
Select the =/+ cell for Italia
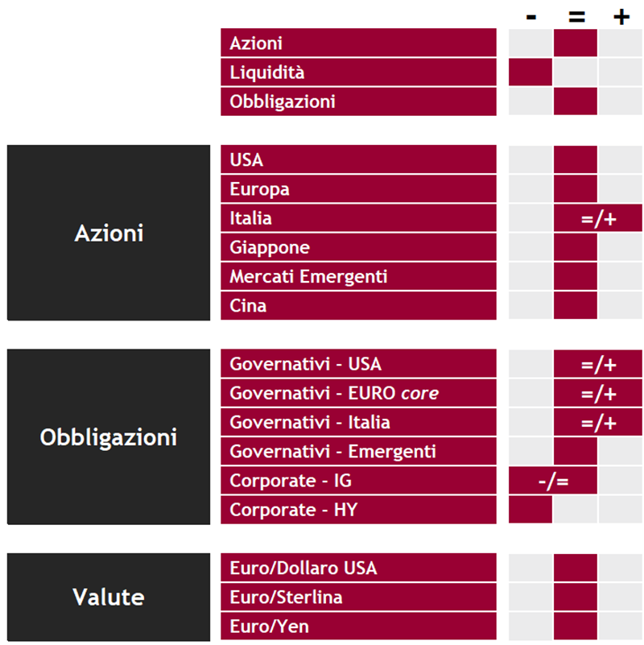tap(597, 218)
